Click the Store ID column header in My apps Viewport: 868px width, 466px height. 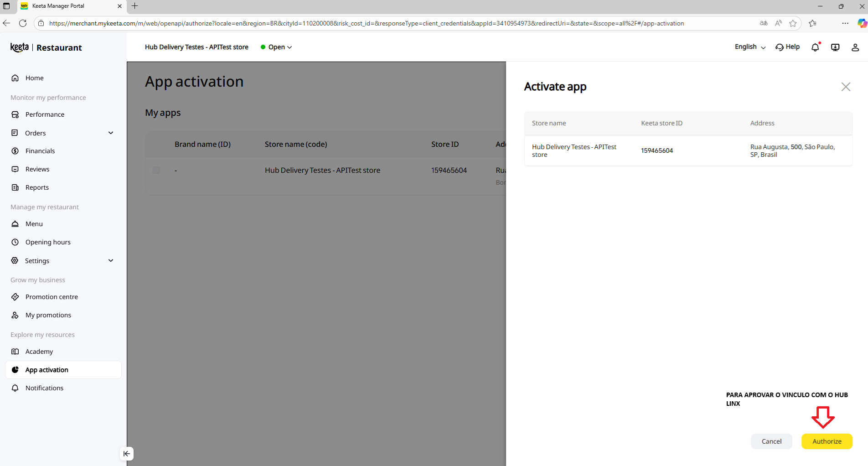(x=445, y=144)
